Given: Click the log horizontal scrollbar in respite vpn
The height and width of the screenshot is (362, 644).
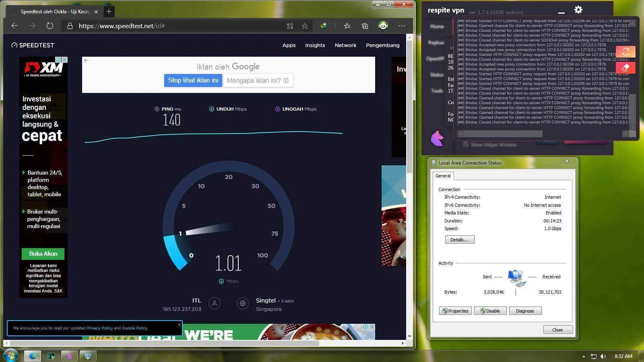Looking at the screenshot, I should 503,134.
